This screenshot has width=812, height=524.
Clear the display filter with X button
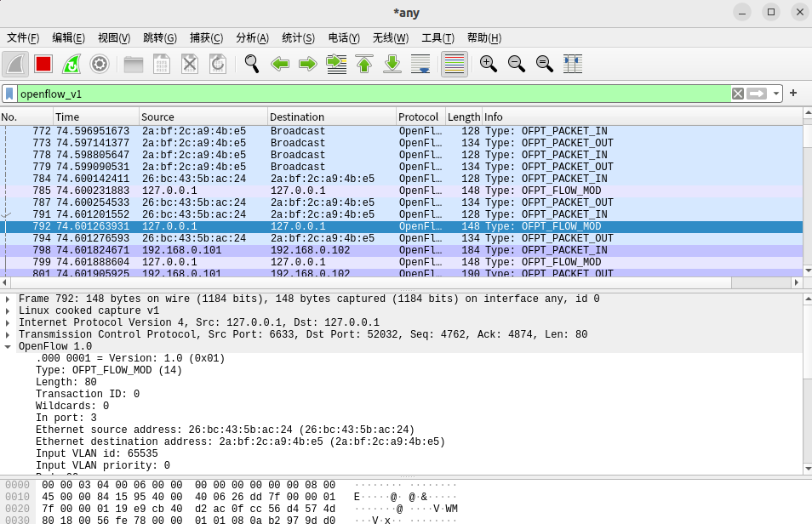738,94
